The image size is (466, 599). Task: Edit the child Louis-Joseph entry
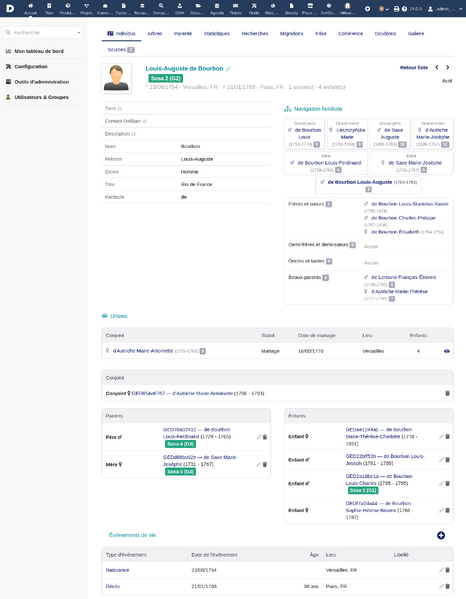point(441,460)
